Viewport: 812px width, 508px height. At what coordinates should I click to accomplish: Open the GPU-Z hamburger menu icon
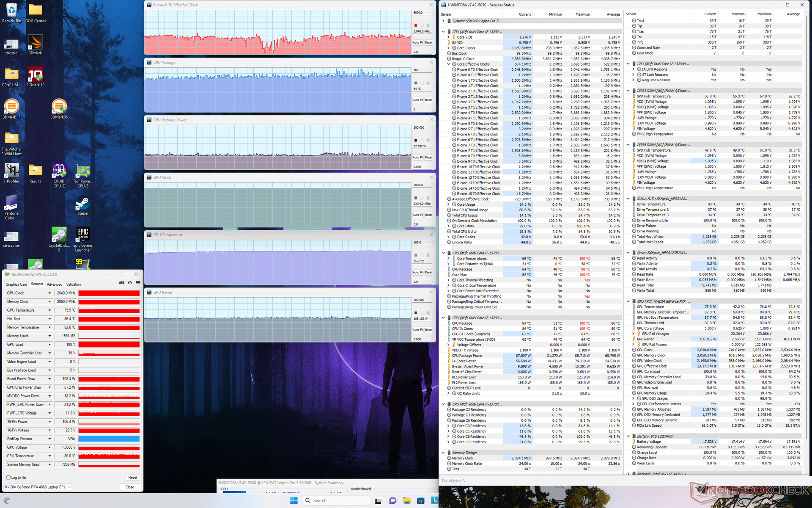coord(137,283)
